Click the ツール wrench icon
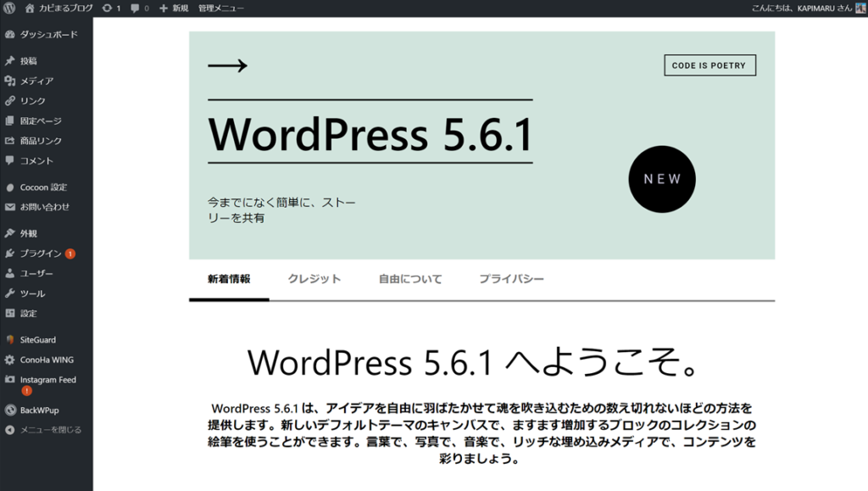The image size is (868, 491). [9, 293]
